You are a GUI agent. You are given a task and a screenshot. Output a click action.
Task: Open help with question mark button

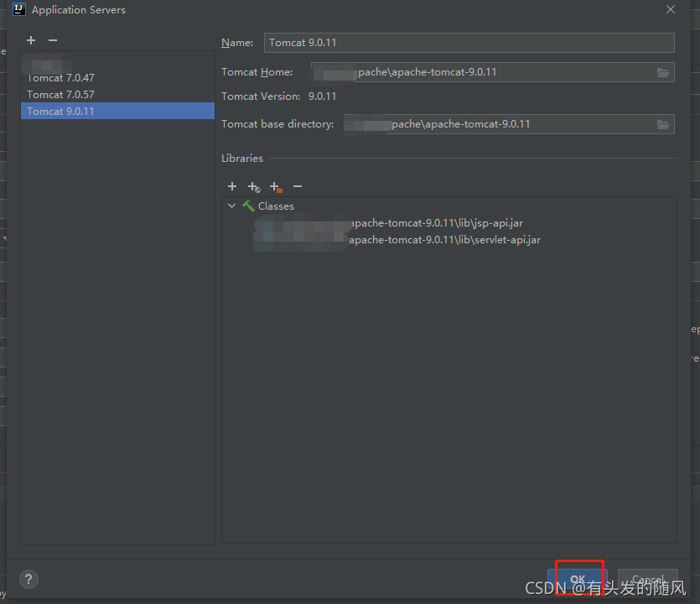[29, 580]
